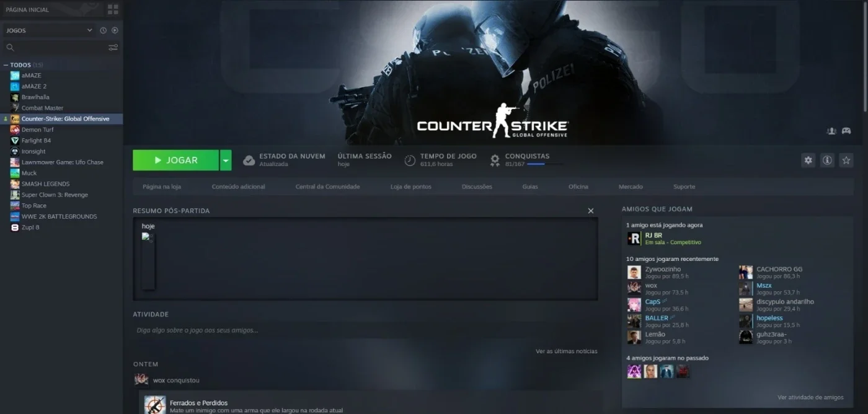Viewport: 868px width, 414px height.
Task: Open wox avatar in activity feed
Action: click(x=141, y=379)
